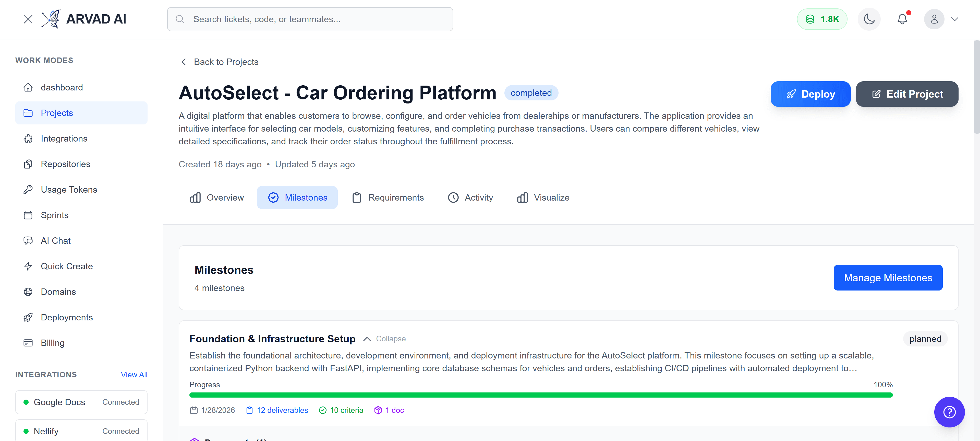
Task: Collapse the Foundation & Infrastructure Setup milestone
Action: (x=384, y=339)
